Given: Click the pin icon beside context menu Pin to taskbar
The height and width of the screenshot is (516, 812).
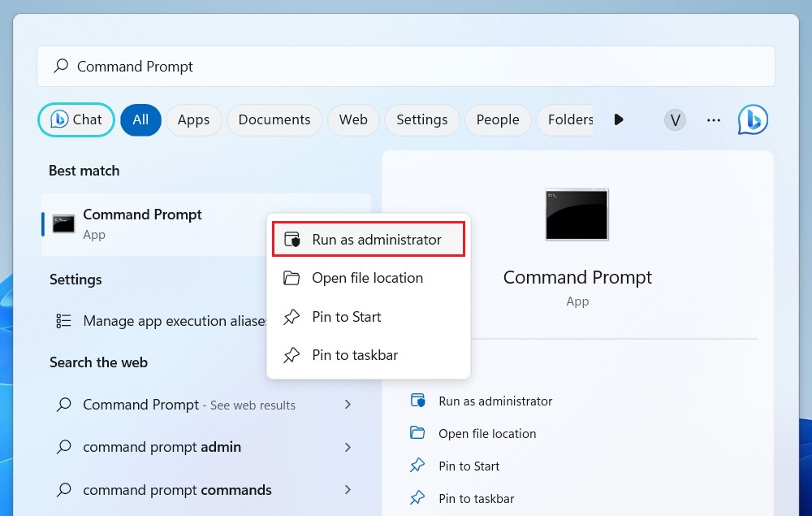Looking at the screenshot, I should 292,355.
